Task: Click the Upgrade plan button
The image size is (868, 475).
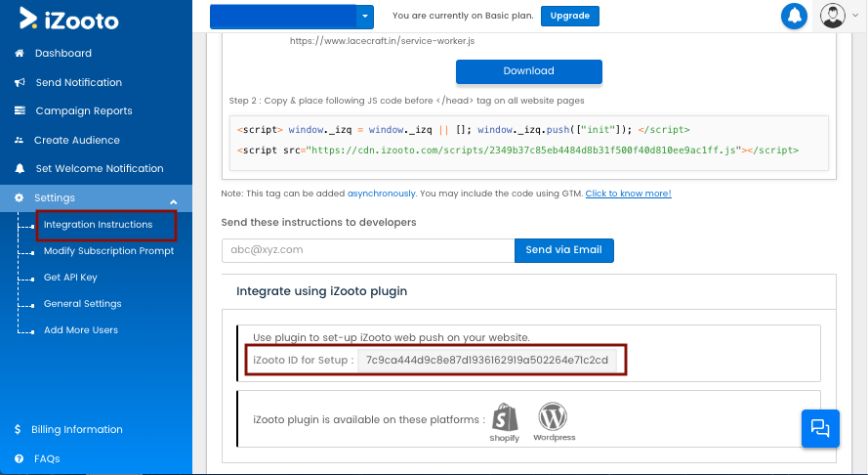Action: 569,16
